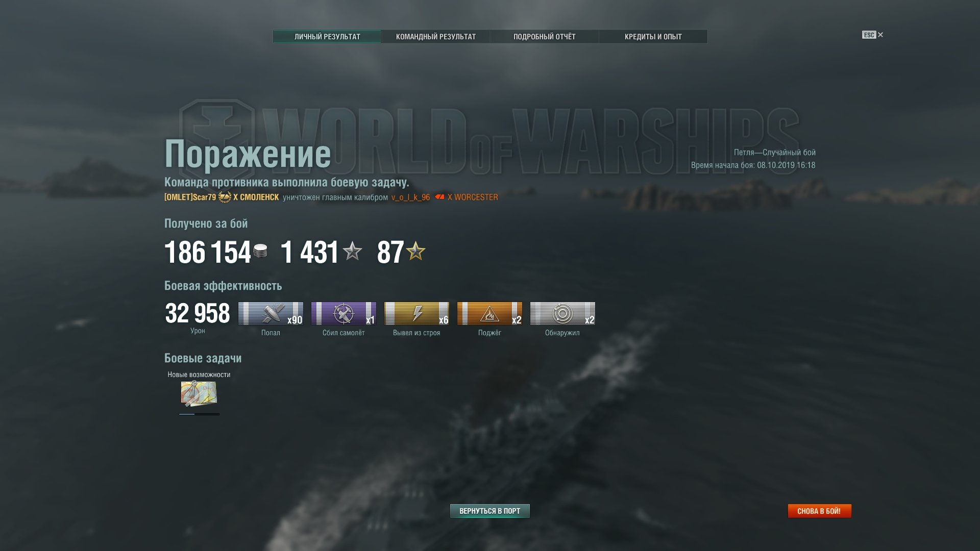Click the mission progress bar under the map
This screenshot has width=980, height=551.
[199, 414]
